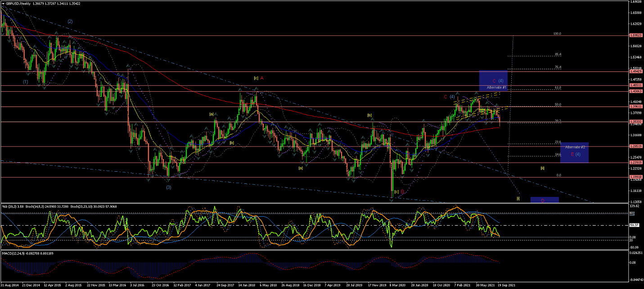Select the yellow [b] label near September 2017
Screen dimensions: 644x289
(x=232, y=142)
